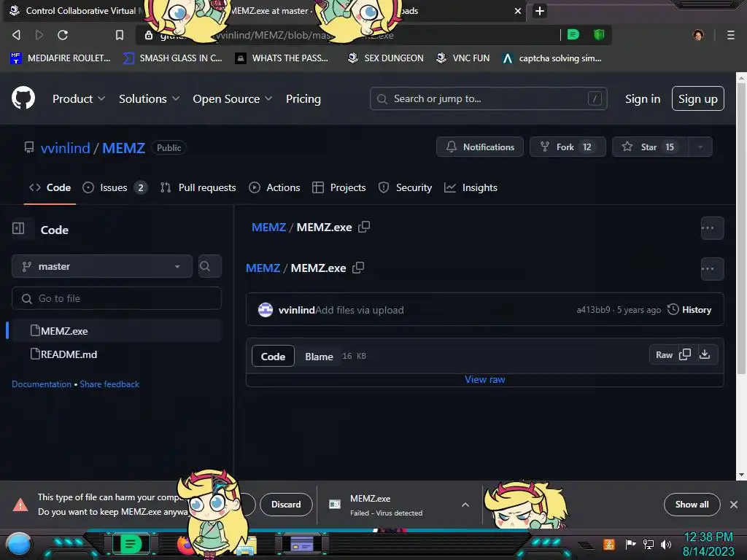Expand star list dropdown arrow

tap(700, 147)
